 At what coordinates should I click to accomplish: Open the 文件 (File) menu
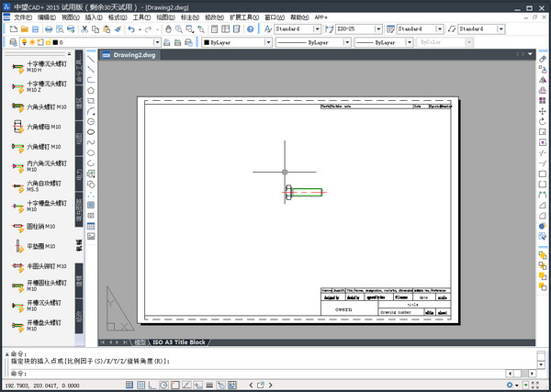pos(23,17)
